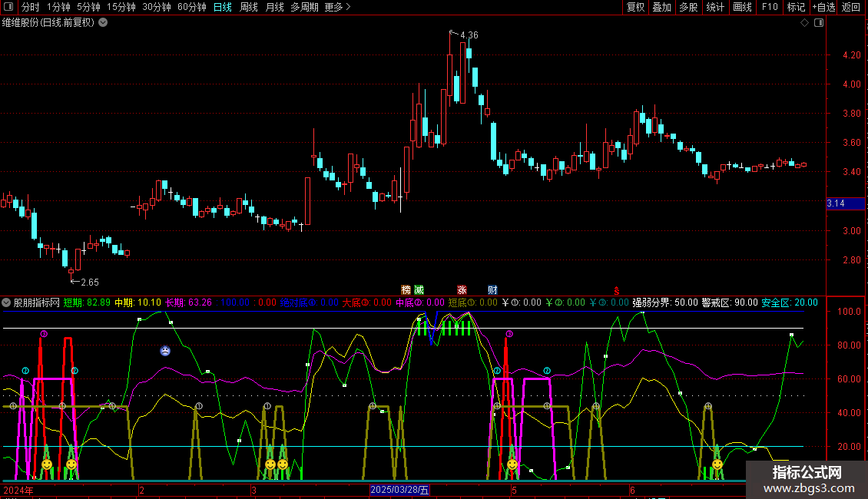Click the 榜 marker icon on chart

click(406, 290)
